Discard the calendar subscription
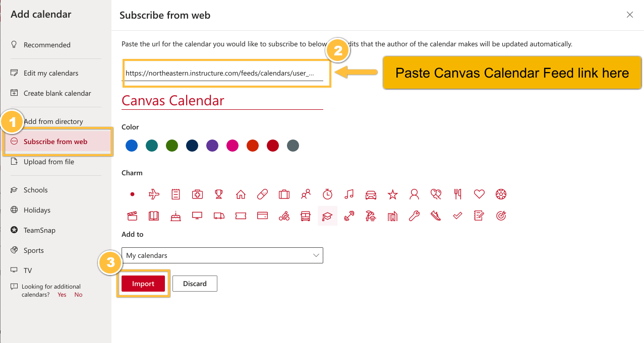The width and height of the screenshot is (644, 343). pyautogui.click(x=195, y=283)
